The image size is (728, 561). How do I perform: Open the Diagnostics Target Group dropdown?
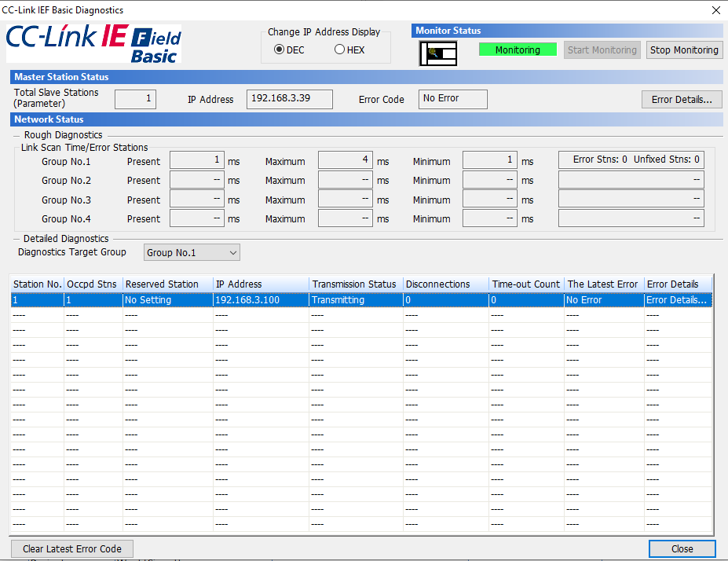coord(192,253)
